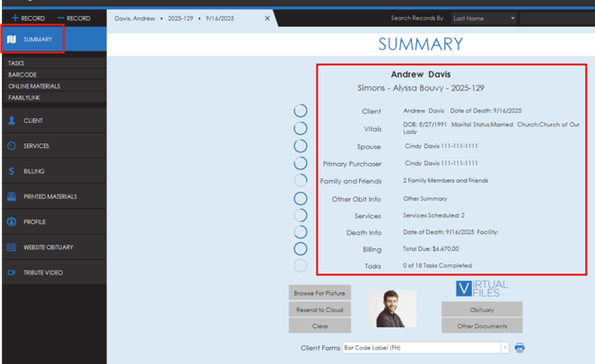
Task: Click the Browse For Picture button
Action: [x=319, y=293]
